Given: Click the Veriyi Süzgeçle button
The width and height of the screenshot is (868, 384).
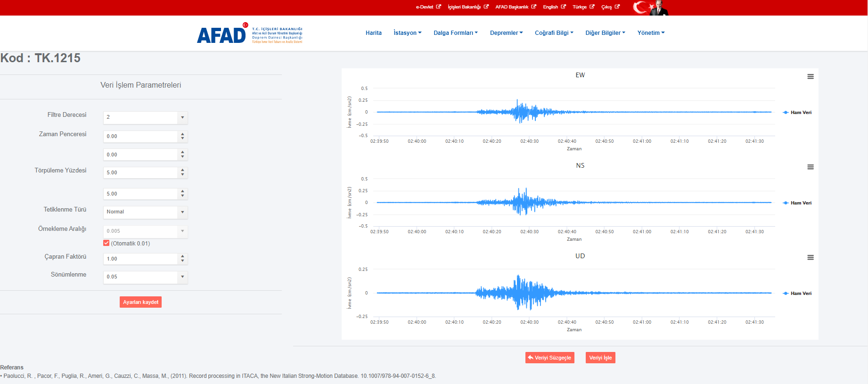Looking at the screenshot, I should tap(550, 358).
